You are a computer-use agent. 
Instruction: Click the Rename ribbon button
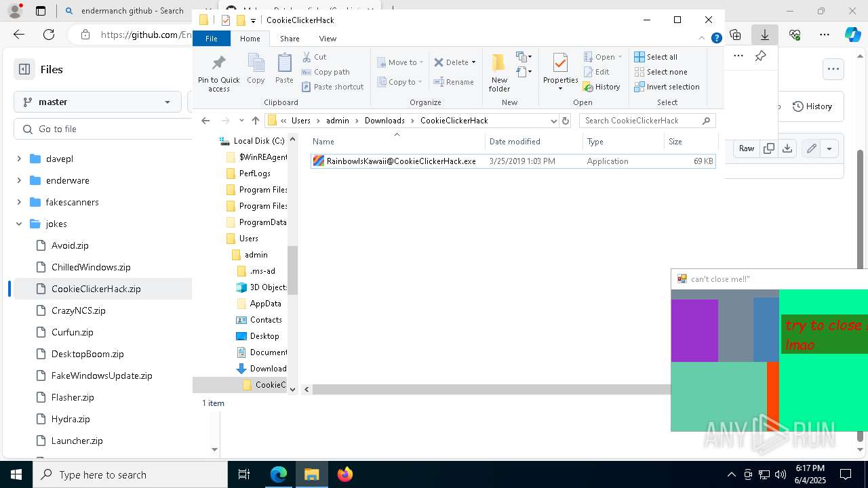point(454,82)
